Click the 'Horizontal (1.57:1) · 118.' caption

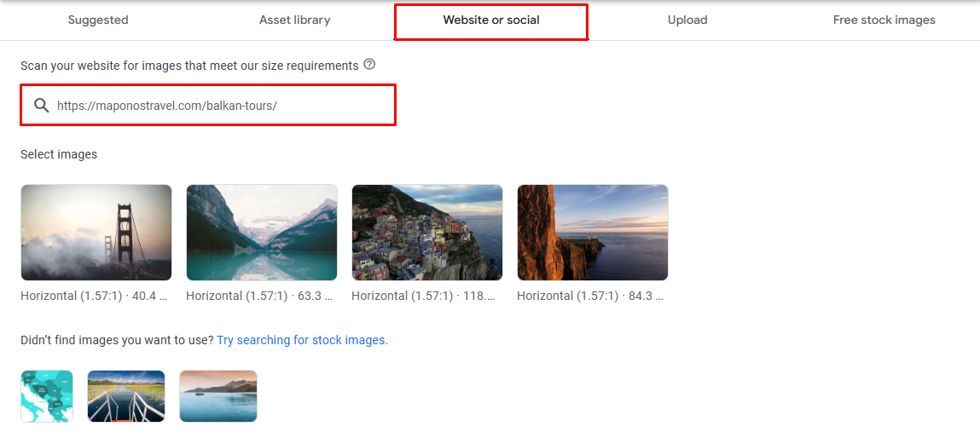(x=424, y=297)
